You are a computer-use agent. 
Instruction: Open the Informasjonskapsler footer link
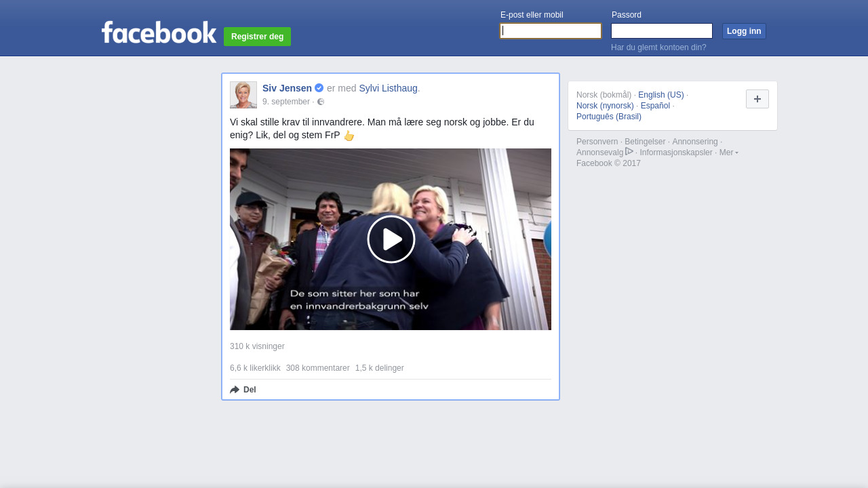(676, 152)
